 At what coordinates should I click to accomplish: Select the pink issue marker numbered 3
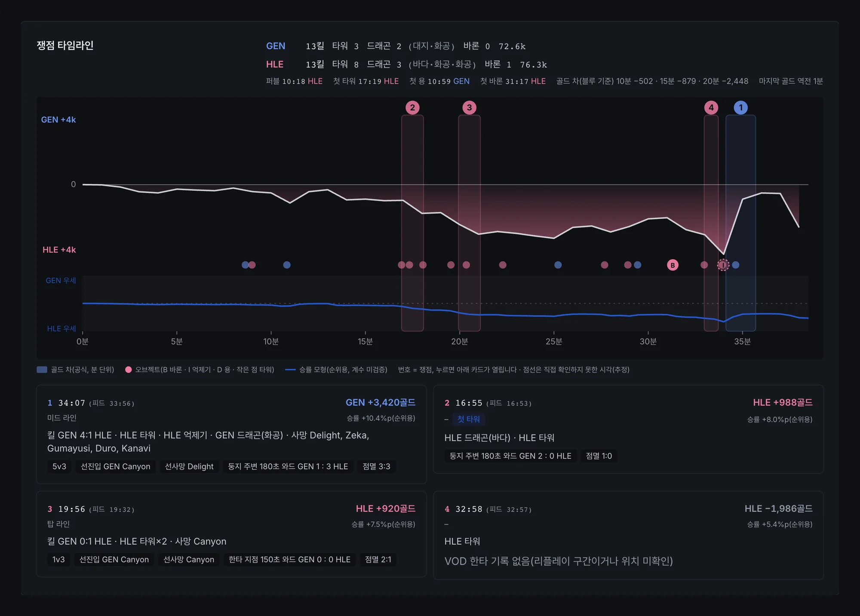469,107
